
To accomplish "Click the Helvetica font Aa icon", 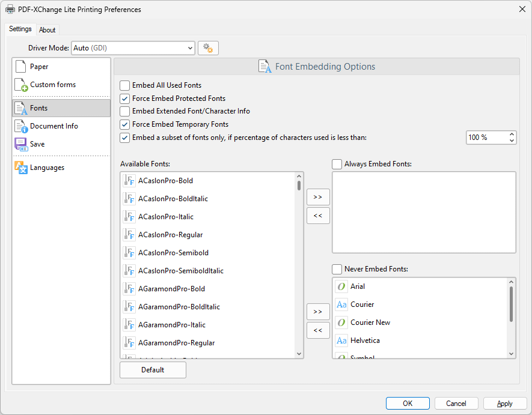I will 341,341.
